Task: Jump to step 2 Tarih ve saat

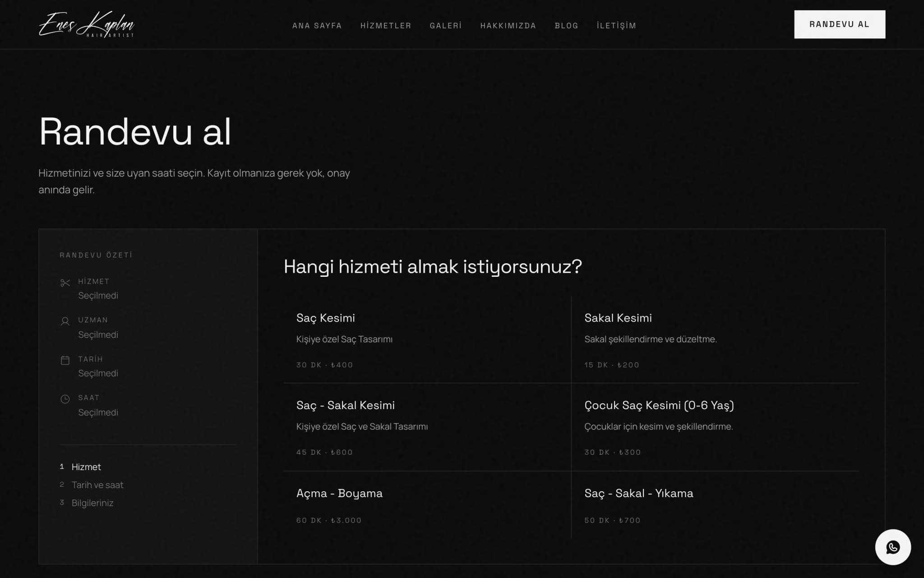Action: pyautogui.click(x=92, y=485)
